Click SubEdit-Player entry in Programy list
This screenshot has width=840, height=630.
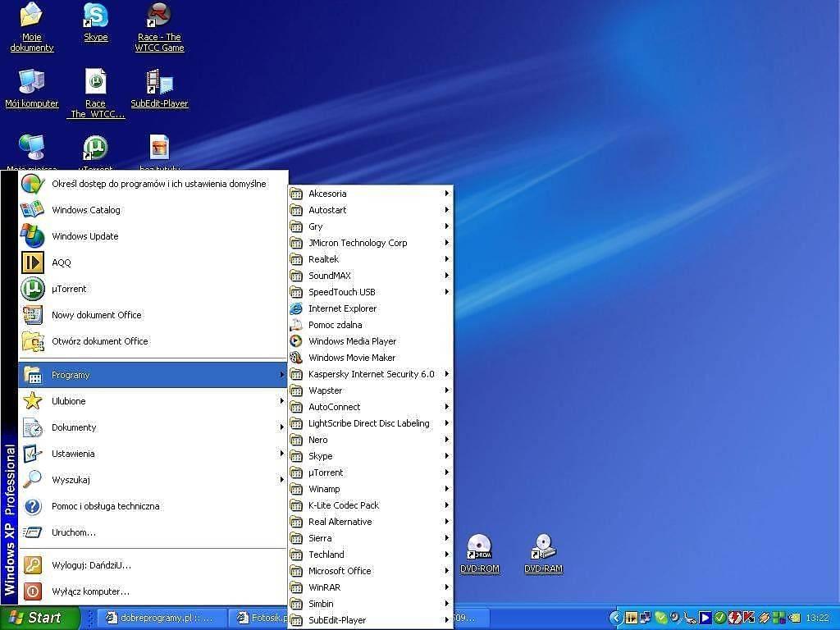[x=370, y=620]
